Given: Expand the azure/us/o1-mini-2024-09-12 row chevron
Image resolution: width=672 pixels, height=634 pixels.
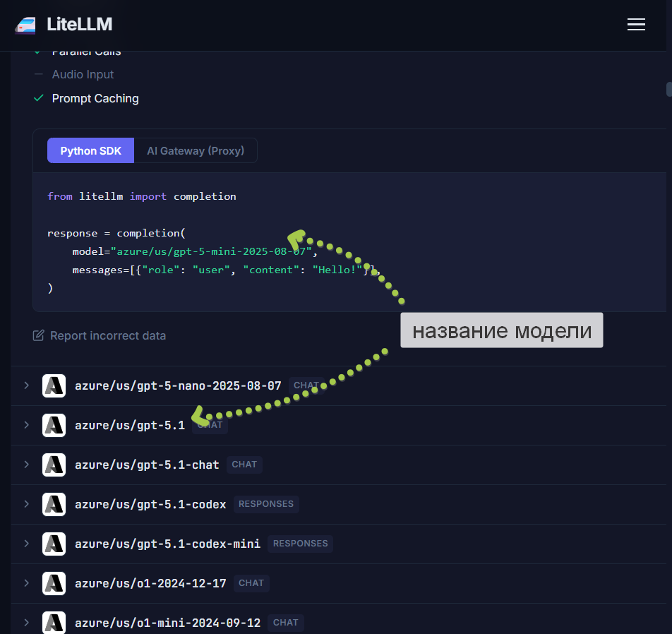Looking at the screenshot, I should pyautogui.click(x=27, y=623).
